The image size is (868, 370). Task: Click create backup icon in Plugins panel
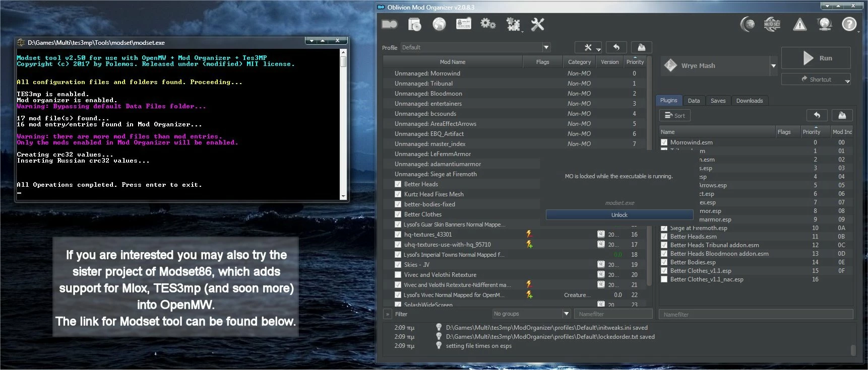(x=842, y=115)
